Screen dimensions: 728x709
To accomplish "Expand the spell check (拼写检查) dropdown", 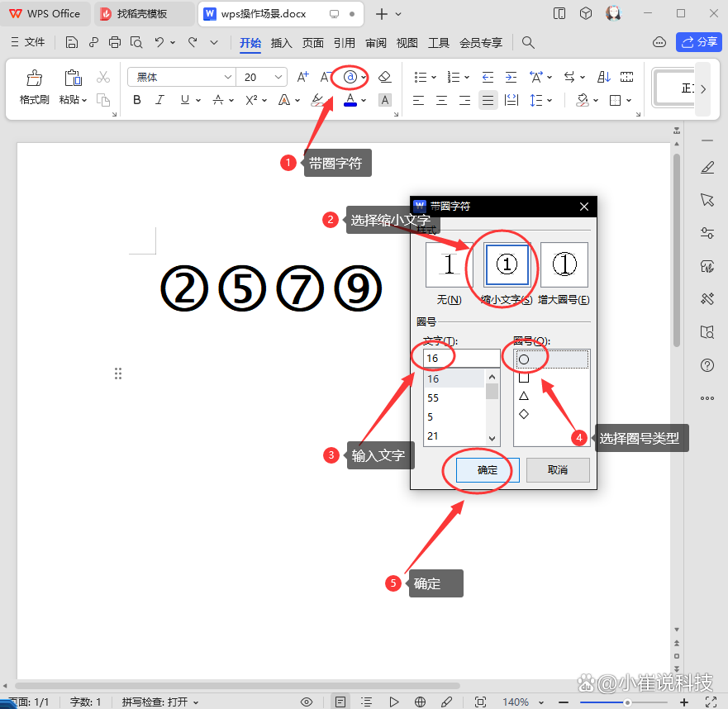I will [x=196, y=702].
